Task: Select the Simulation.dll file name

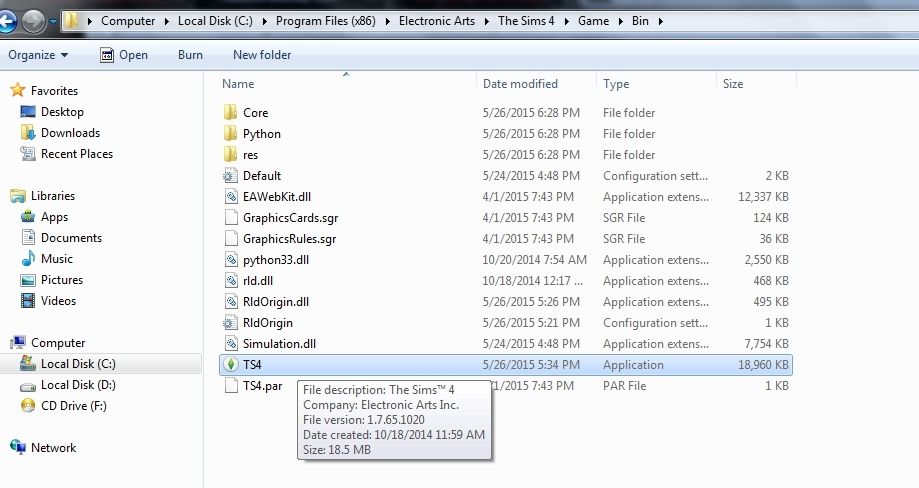Action: pos(279,344)
